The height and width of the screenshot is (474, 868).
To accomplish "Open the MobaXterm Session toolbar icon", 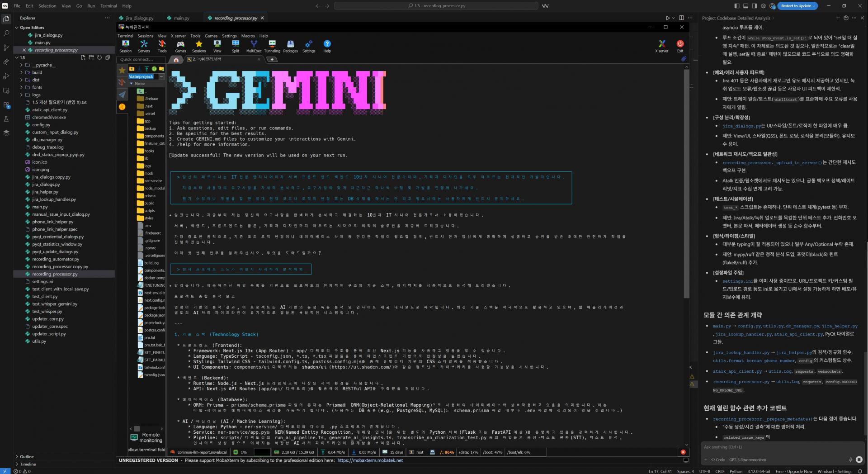I will click(x=126, y=46).
